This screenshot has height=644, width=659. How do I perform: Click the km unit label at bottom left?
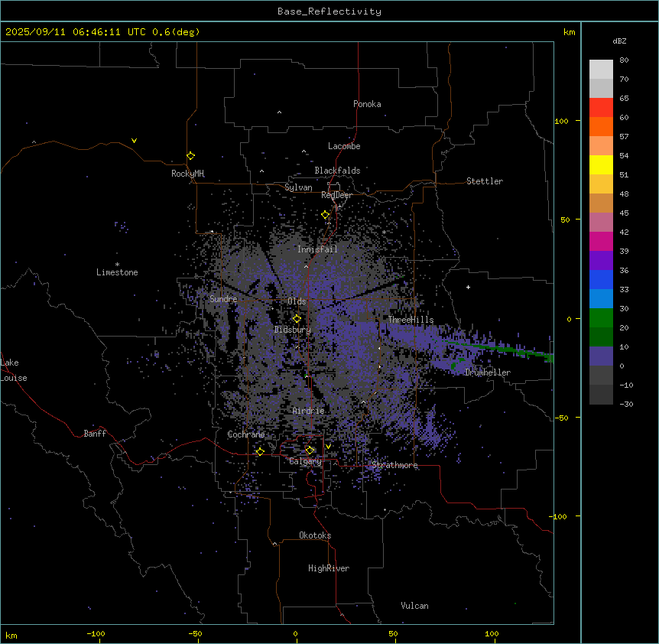(x=11, y=636)
